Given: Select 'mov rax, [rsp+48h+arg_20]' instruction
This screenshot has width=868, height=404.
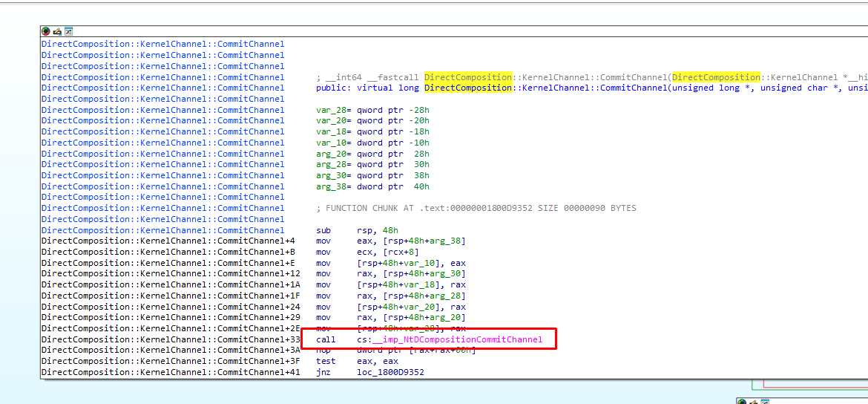Looking at the screenshot, I should click(x=391, y=318).
